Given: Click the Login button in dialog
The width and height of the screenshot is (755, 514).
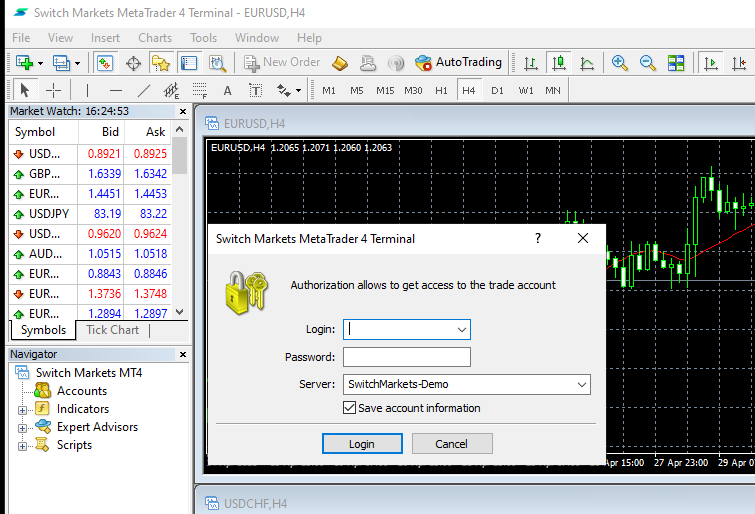Looking at the screenshot, I should coord(362,444).
